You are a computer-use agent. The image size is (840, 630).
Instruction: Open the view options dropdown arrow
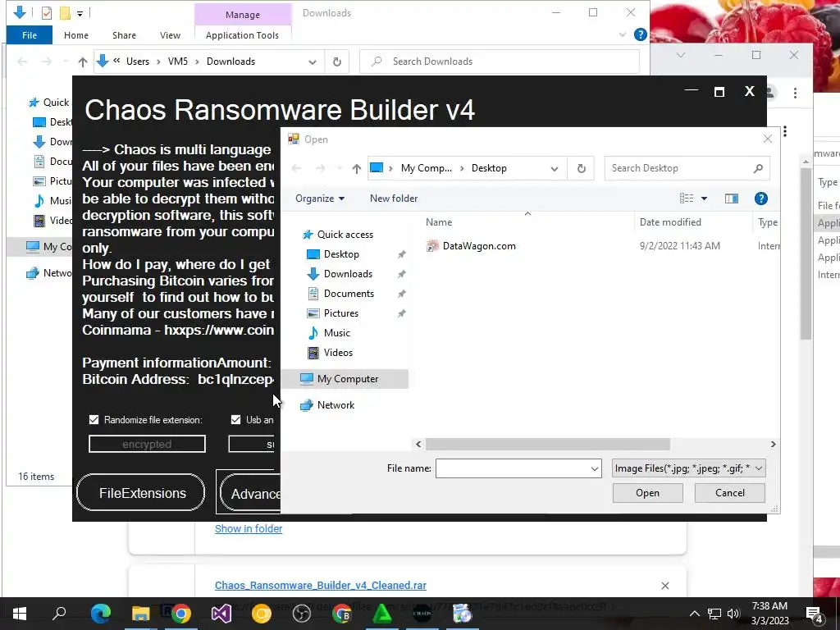pos(705,199)
